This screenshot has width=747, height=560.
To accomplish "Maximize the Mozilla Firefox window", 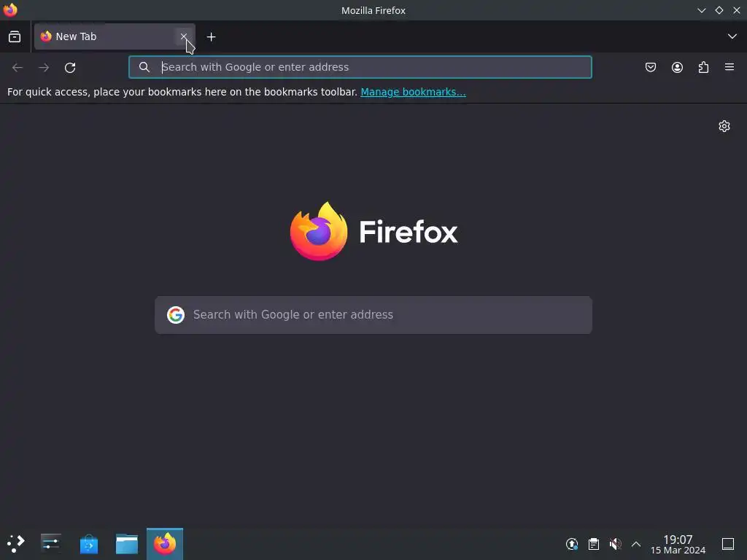I will (719, 10).
